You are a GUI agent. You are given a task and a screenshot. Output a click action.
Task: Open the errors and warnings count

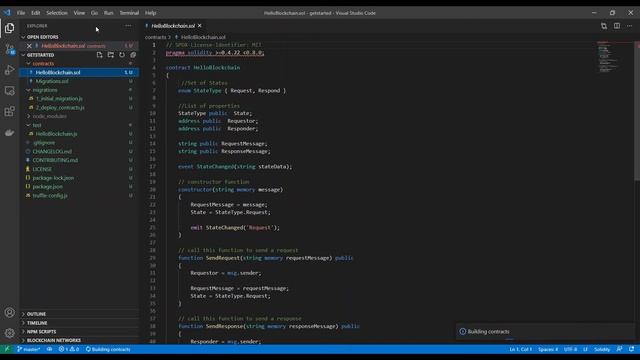pos(69,349)
